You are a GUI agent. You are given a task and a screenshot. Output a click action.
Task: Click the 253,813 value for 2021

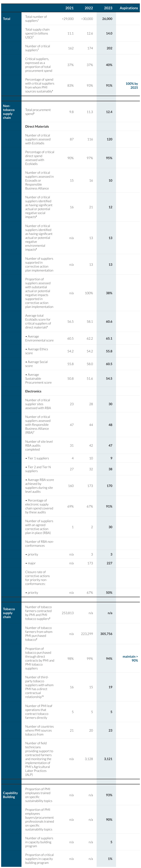click(68, 613)
